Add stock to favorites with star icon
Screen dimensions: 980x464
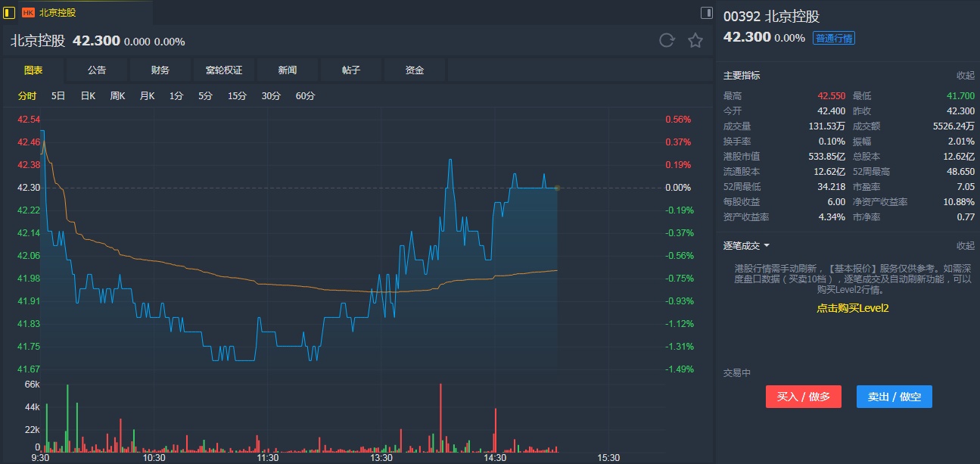[695, 41]
